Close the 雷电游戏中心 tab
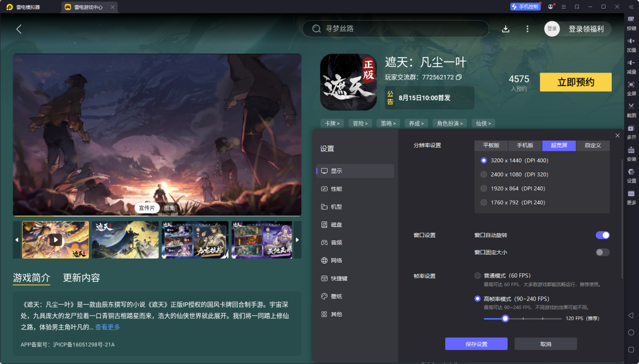639x364 pixels. 113,7
